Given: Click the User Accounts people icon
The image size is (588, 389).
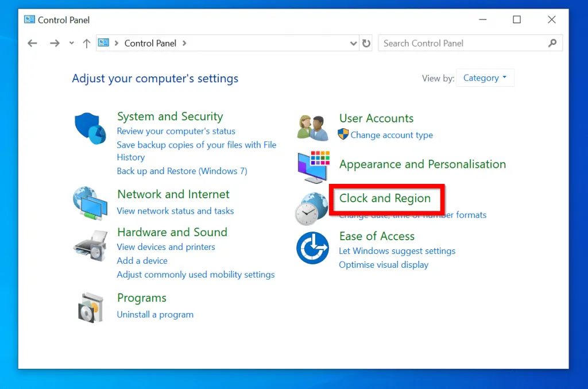Looking at the screenshot, I should coord(313,128).
